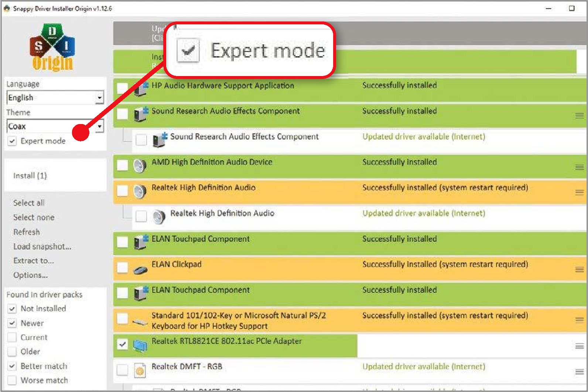Open Options... from the sidebar
This screenshot has height=392, width=588.
coord(31,275)
